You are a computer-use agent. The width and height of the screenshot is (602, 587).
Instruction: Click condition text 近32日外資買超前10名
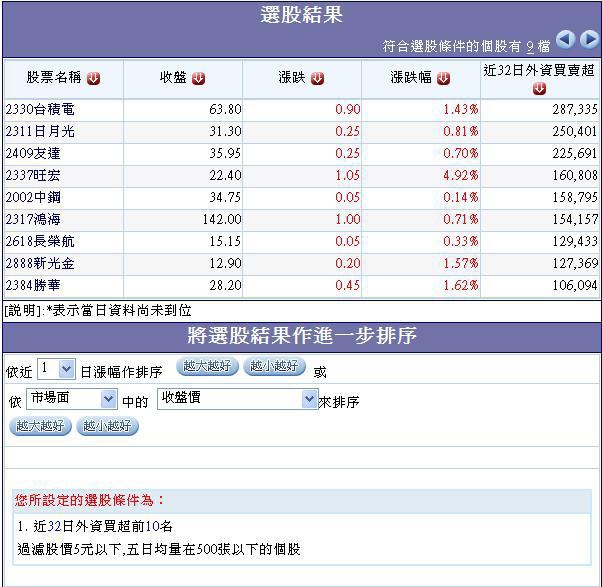[103, 526]
